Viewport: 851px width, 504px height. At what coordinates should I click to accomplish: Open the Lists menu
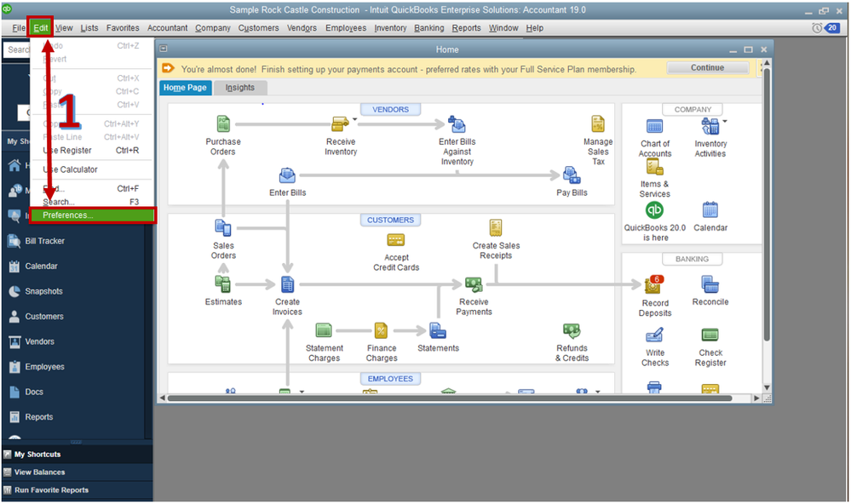89,27
